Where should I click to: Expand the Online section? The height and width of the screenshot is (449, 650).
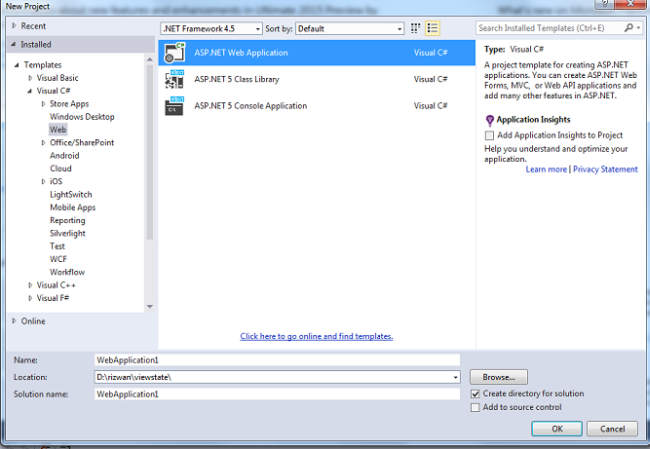14,320
